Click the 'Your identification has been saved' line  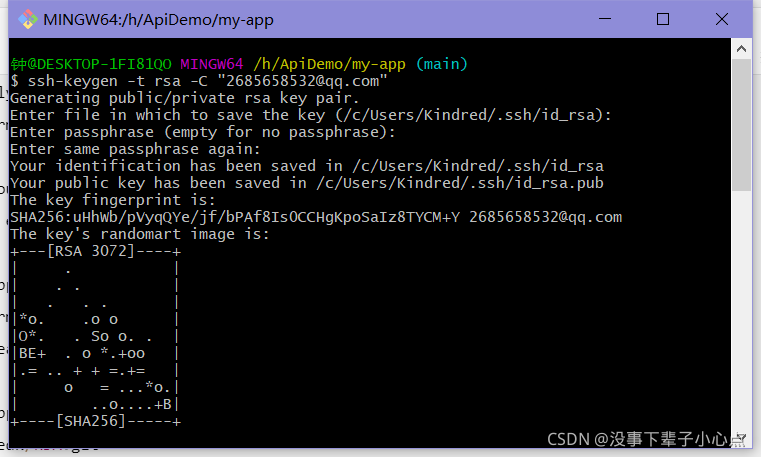307,166
